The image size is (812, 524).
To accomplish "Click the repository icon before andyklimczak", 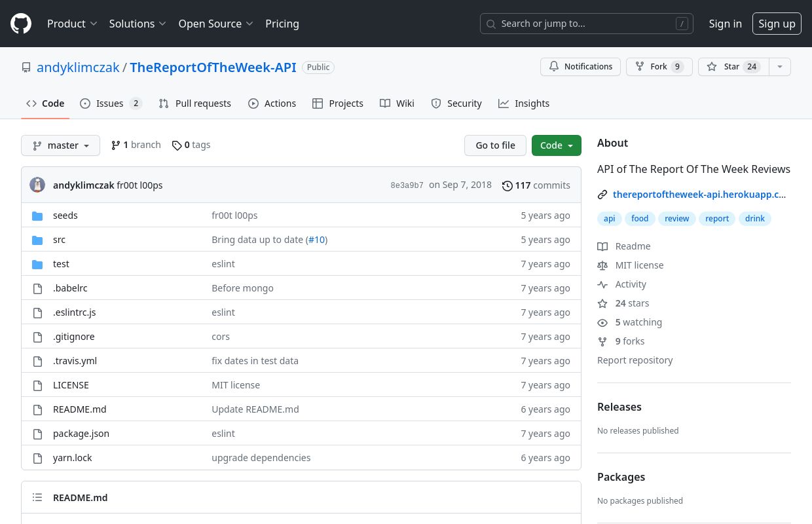I will 26,67.
